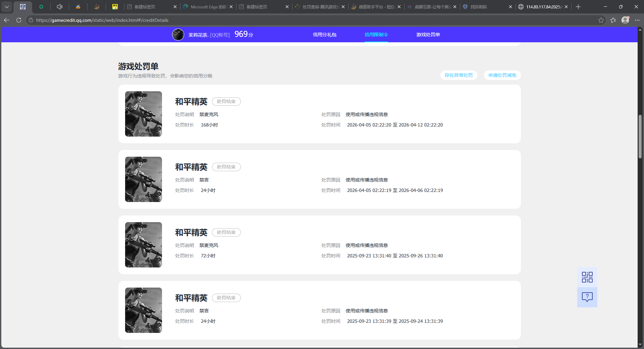Refresh the current page
This screenshot has width=644, height=349.
(19, 20)
